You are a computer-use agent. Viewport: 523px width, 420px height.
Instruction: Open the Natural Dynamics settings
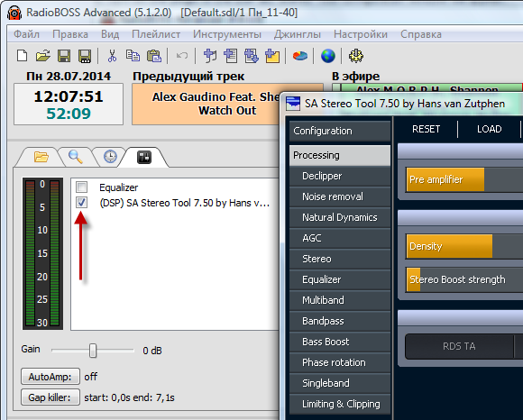click(340, 217)
